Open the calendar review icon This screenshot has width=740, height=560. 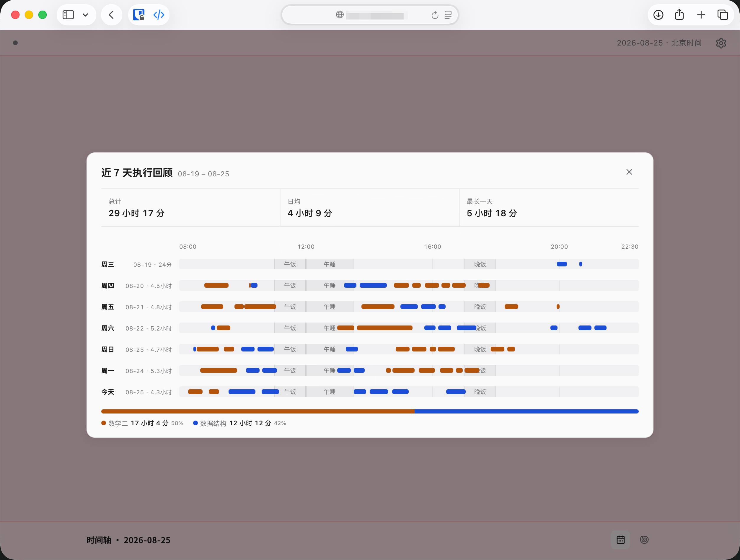[x=621, y=540]
